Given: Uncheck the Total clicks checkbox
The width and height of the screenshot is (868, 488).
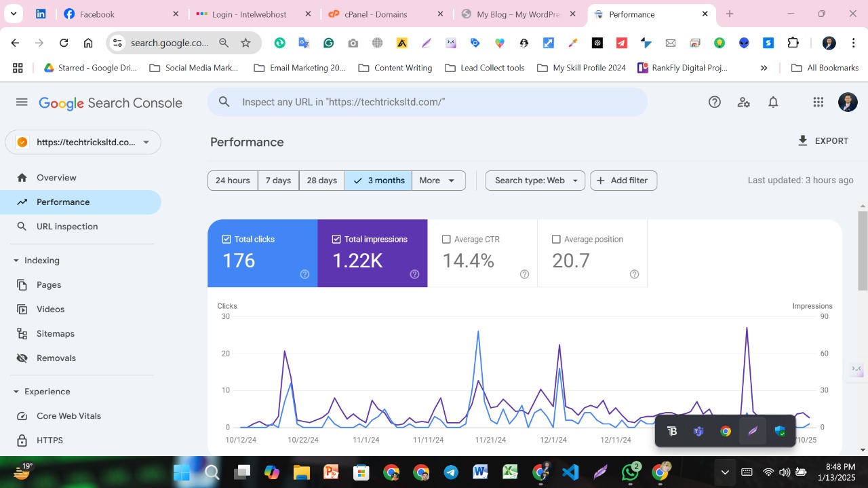Looking at the screenshot, I should (x=226, y=239).
